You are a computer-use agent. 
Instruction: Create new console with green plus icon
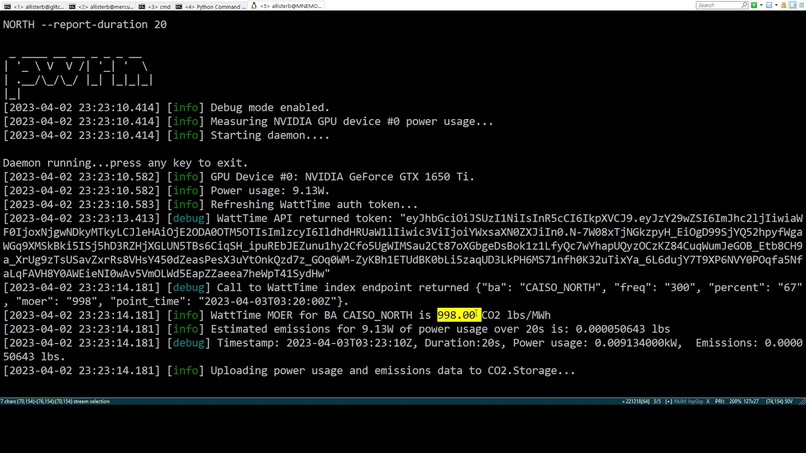pos(754,5)
